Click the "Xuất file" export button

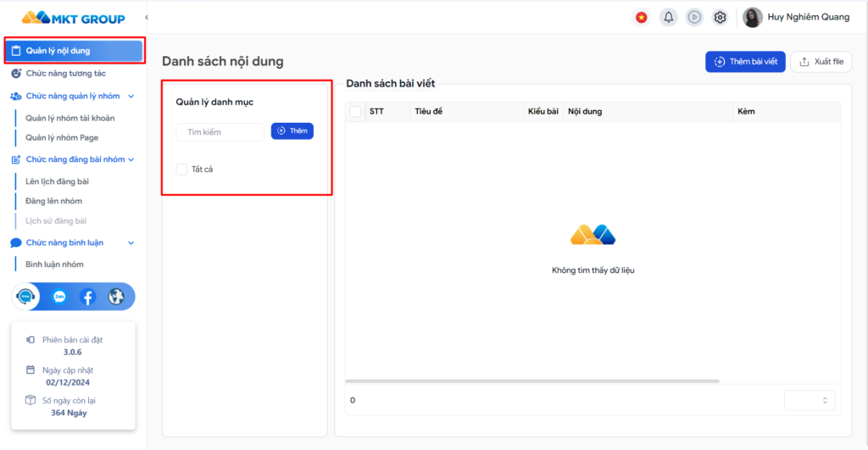tap(821, 62)
